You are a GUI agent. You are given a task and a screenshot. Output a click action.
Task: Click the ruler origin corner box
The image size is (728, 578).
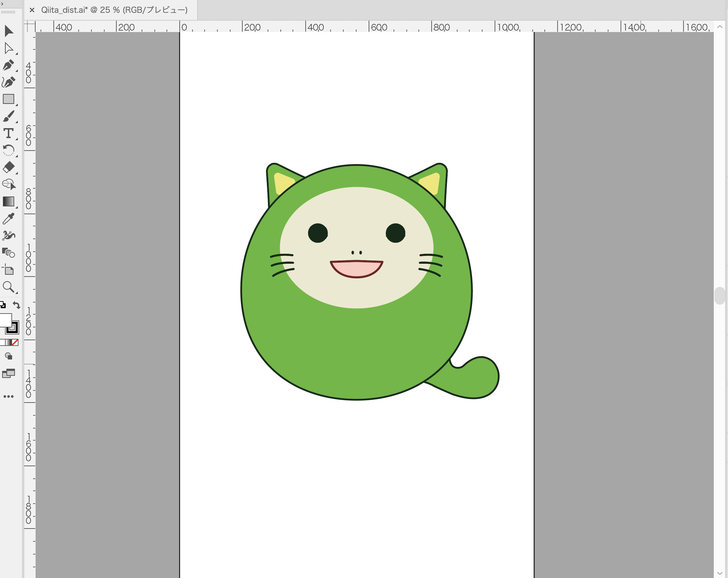pos(30,27)
